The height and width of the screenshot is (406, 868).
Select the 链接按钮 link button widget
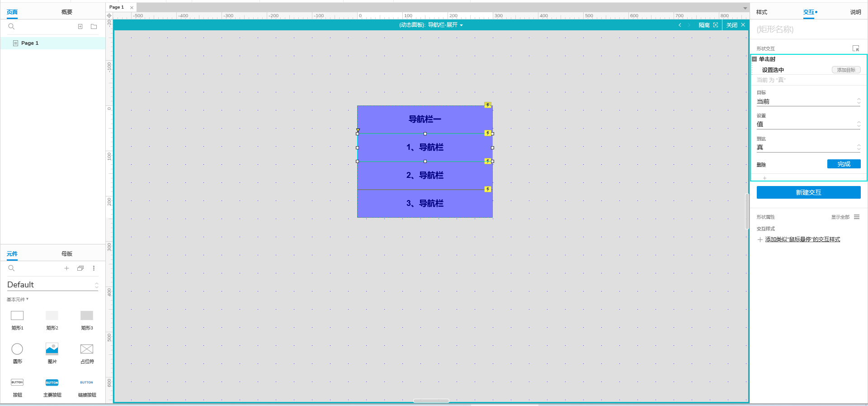tap(87, 382)
